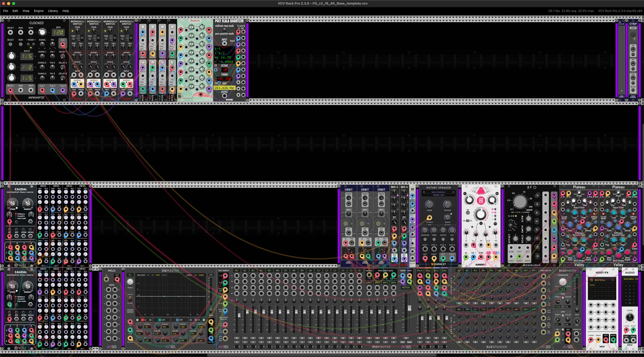Open the Library menu

[53, 11]
